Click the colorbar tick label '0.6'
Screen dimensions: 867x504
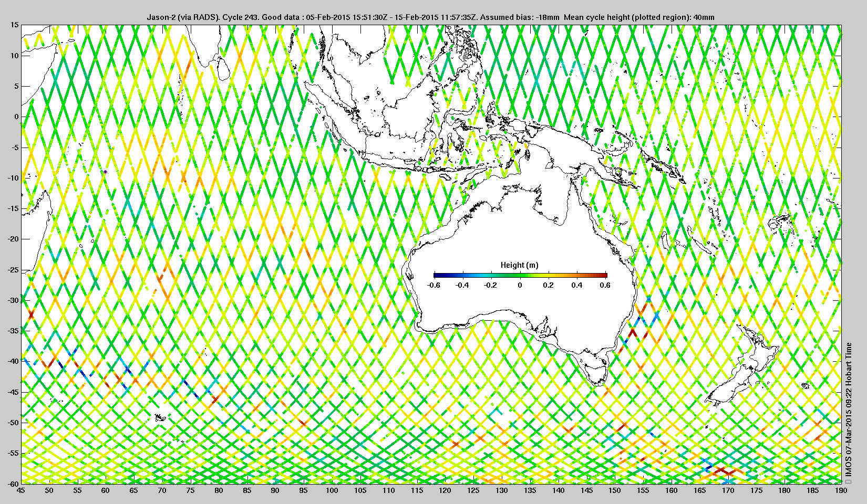[x=605, y=286]
